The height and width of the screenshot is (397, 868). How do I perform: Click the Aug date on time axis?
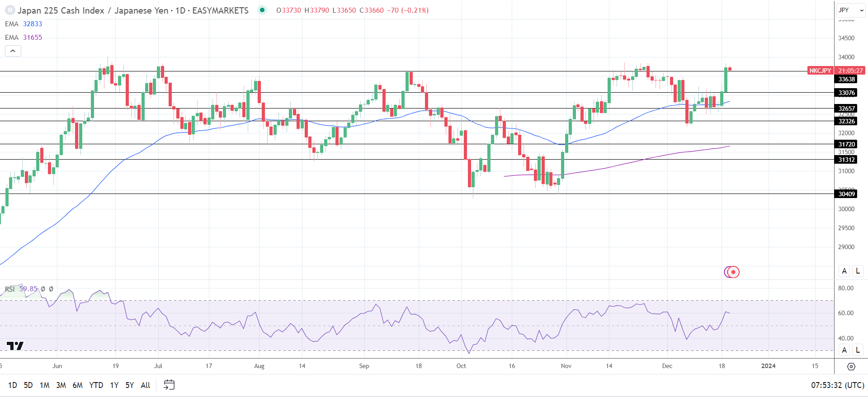(x=259, y=366)
